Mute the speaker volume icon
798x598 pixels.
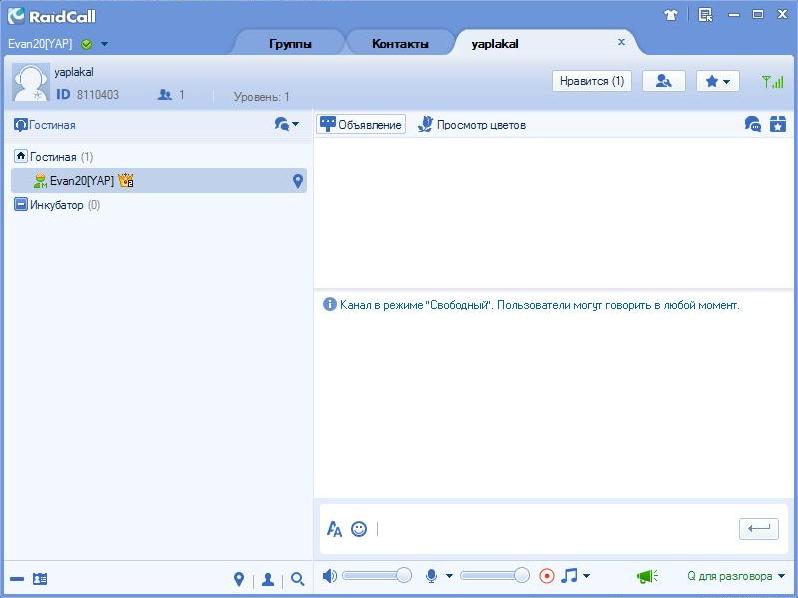(x=329, y=576)
